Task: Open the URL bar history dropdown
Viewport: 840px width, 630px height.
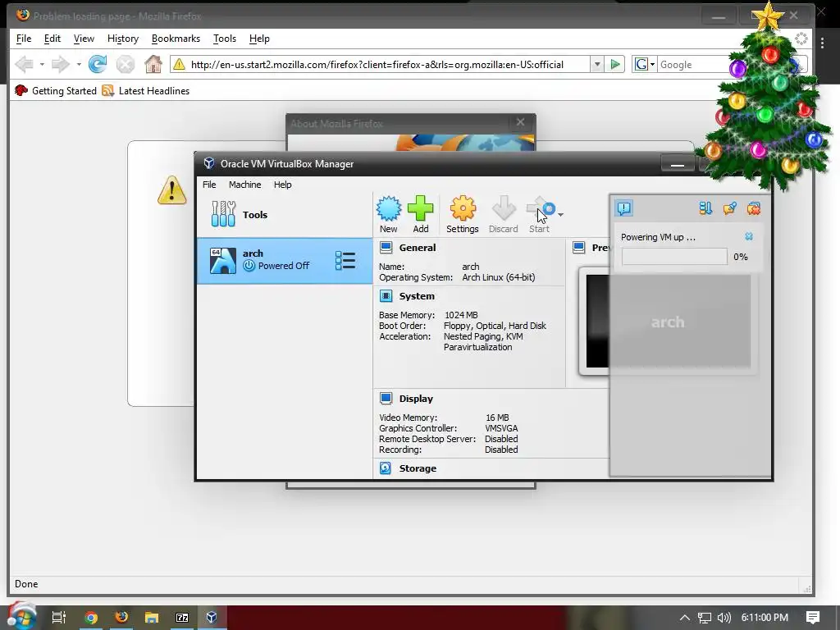Action: click(597, 64)
